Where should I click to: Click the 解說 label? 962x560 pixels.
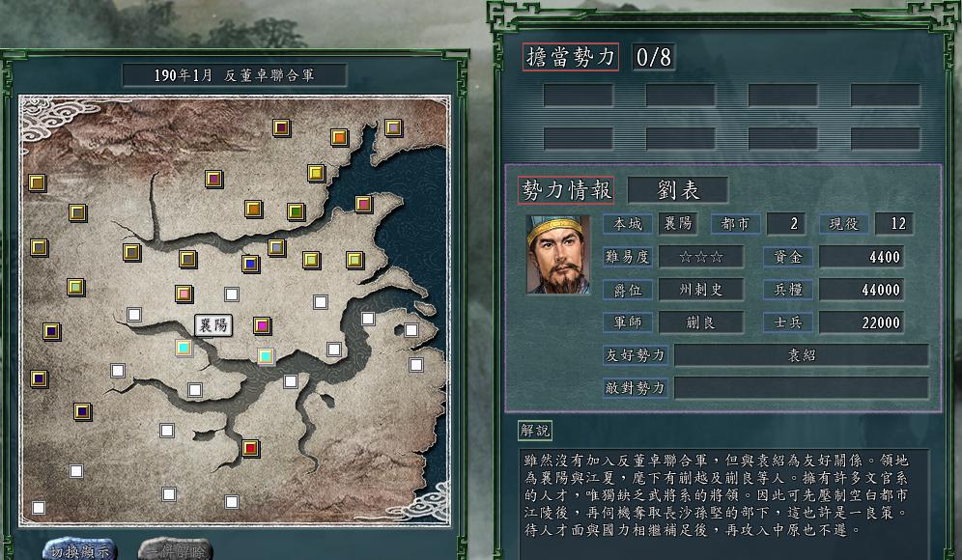(x=534, y=431)
